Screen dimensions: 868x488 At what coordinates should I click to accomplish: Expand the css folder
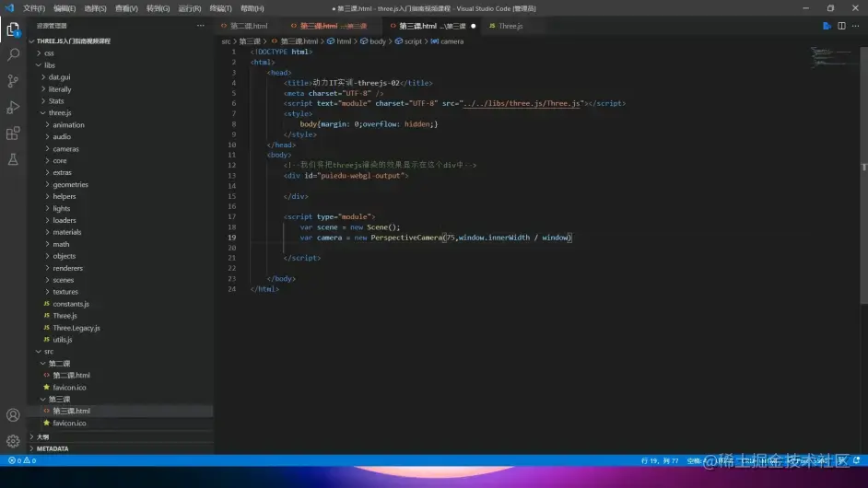(49, 53)
